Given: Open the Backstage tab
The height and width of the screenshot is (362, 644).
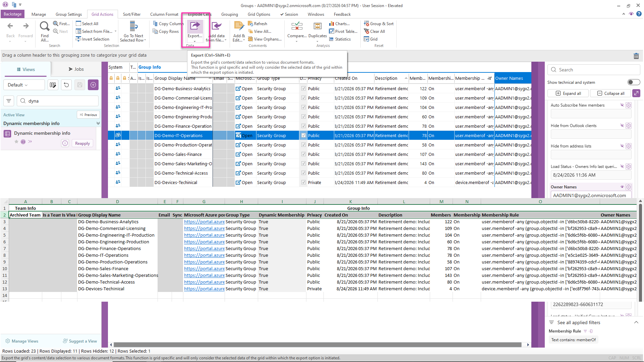Looking at the screenshot, I should 12,14.
